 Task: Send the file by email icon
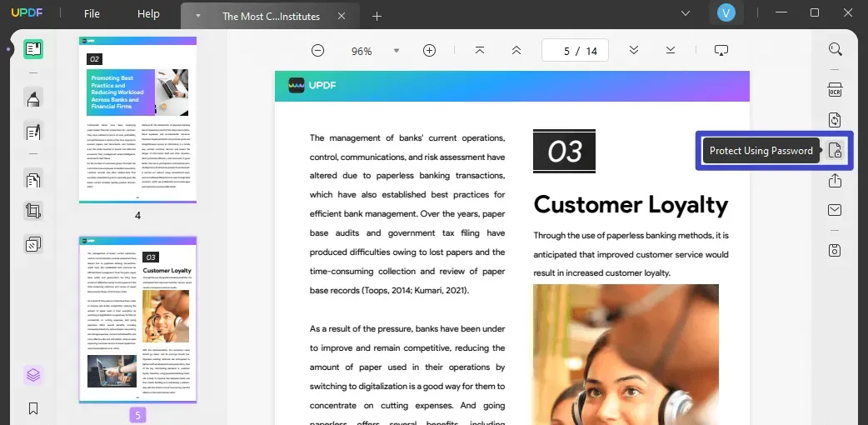(x=835, y=210)
